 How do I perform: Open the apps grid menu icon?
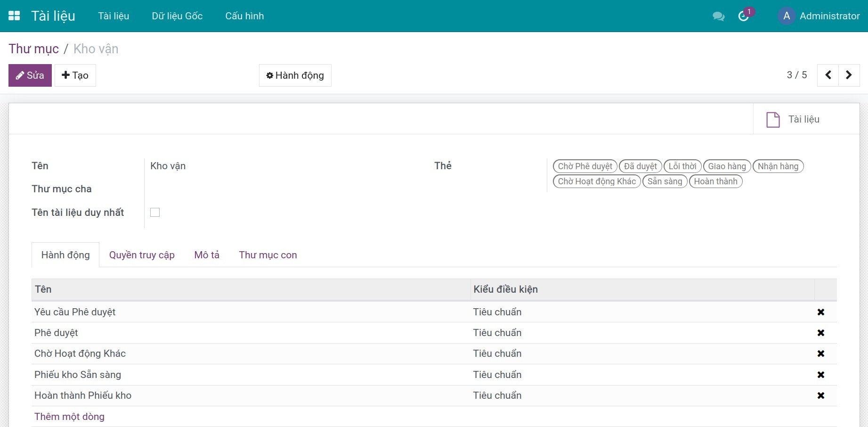tap(14, 16)
